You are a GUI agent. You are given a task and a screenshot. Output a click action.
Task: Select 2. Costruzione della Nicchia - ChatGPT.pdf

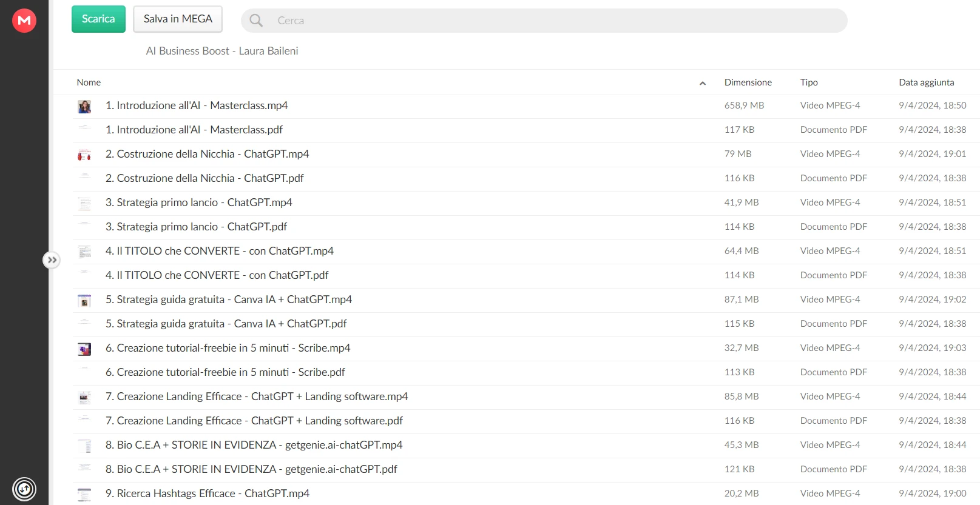coord(204,178)
